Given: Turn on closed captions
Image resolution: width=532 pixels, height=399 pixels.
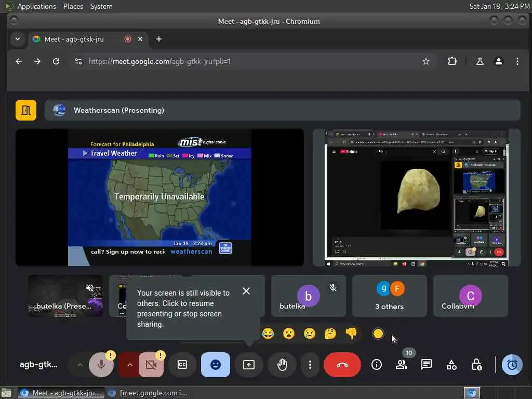Looking at the screenshot, I should pos(182,365).
